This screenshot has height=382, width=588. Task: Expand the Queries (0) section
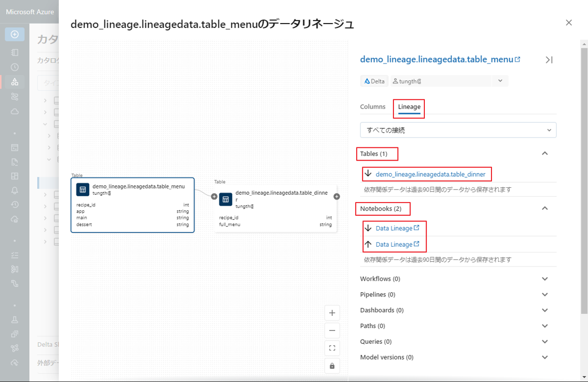click(545, 342)
